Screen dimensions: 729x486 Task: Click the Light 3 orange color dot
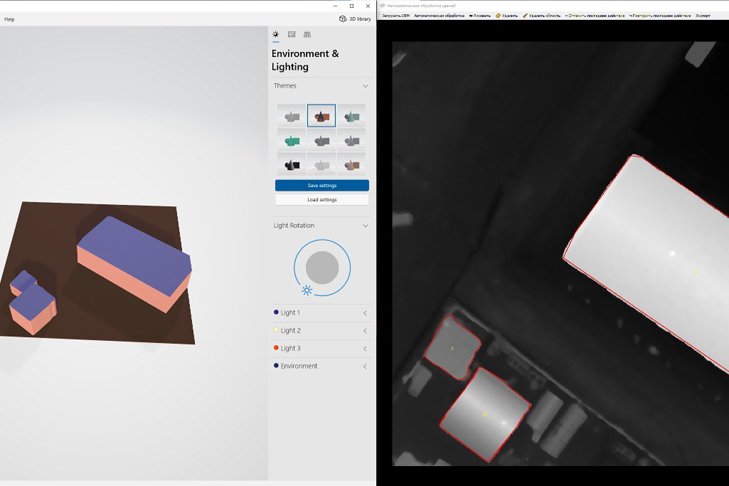point(276,348)
